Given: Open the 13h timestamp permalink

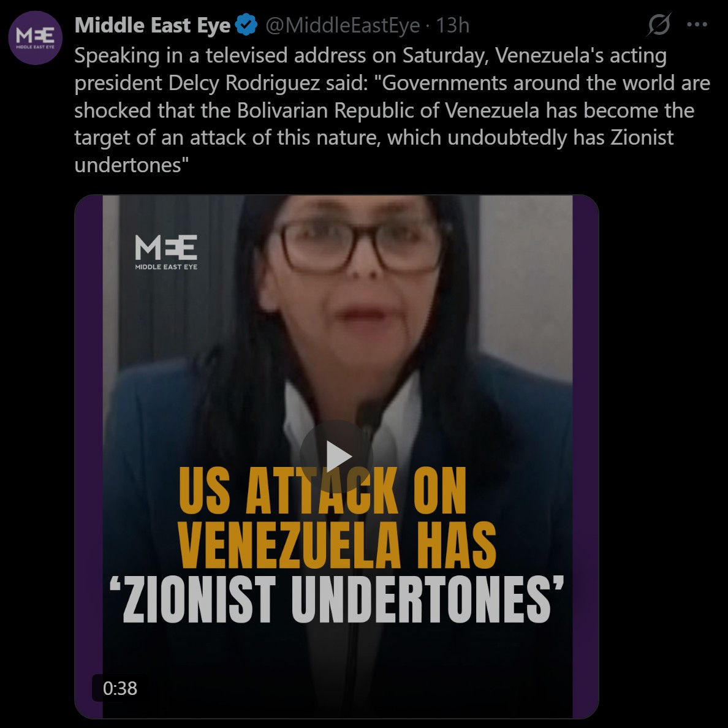Looking at the screenshot, I should 452,25.
